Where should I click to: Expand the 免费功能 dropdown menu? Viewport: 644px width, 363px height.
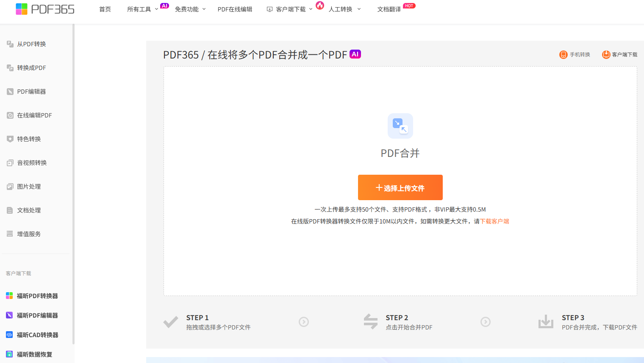tap(190, 9)
